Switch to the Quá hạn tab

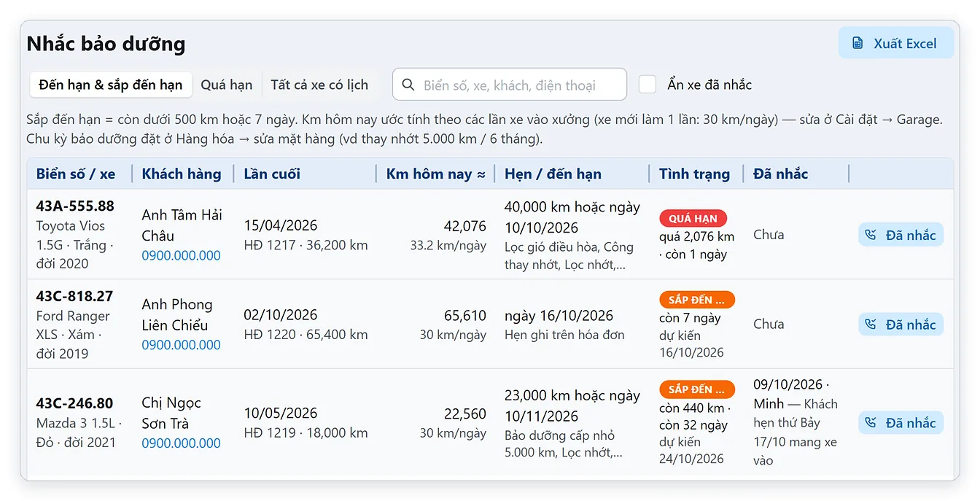point(227,85)
